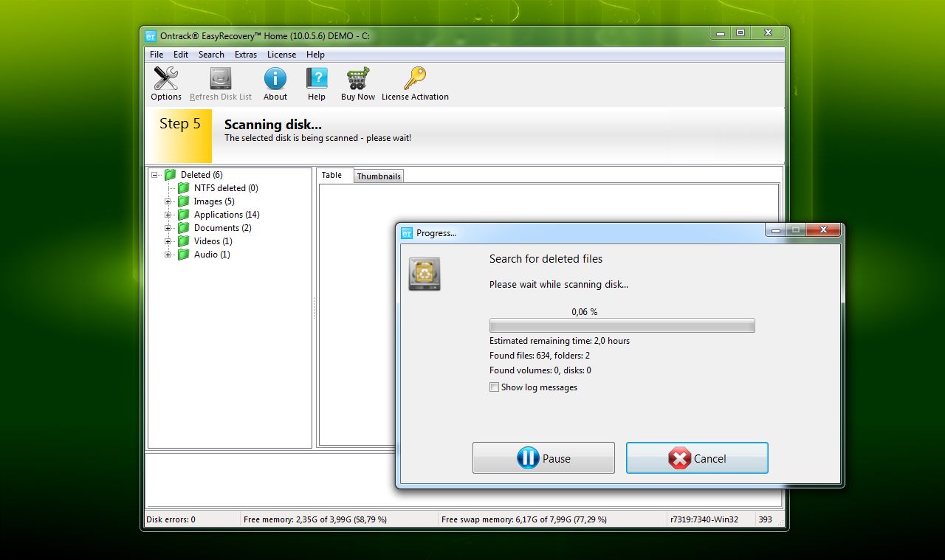Viewport: 945px width, 560px height.
Task: Expand the Videos tree node
Action: (x=168, y=241)
